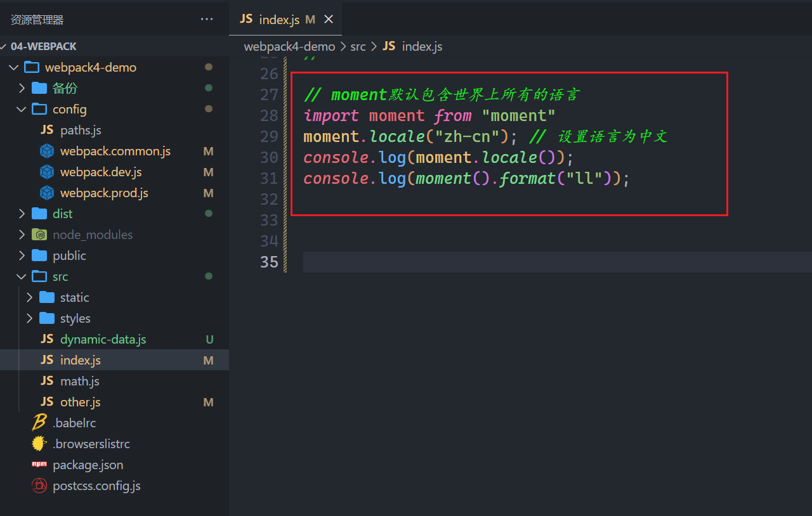This screenshot has height=516, width=812.
Task: Click the console.log(moment.locale()) line
Action: 438,157
